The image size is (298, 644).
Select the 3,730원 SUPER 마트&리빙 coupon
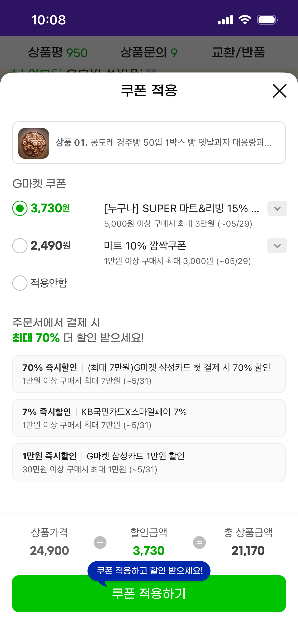pyautogui.click(x=20, y=208)
